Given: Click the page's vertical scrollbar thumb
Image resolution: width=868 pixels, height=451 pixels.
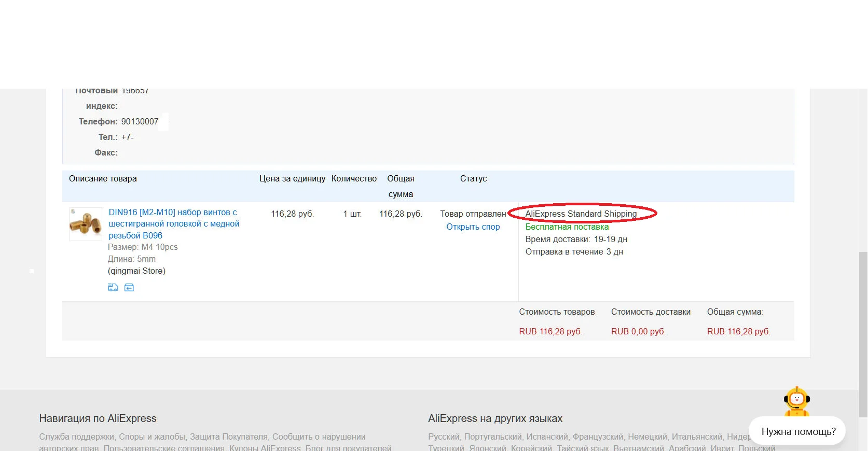Looking at the screenshot, I should click(x=863, y=334).
